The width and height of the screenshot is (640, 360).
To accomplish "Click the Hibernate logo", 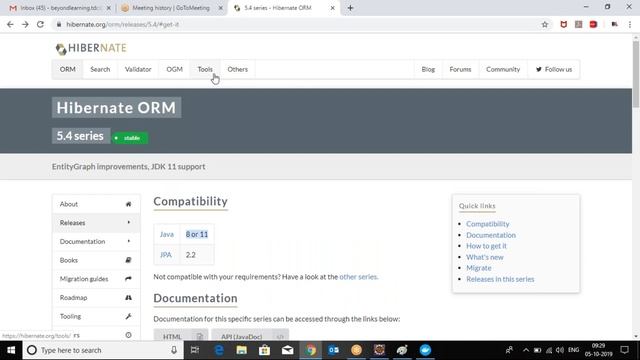I will pos(91,48).
